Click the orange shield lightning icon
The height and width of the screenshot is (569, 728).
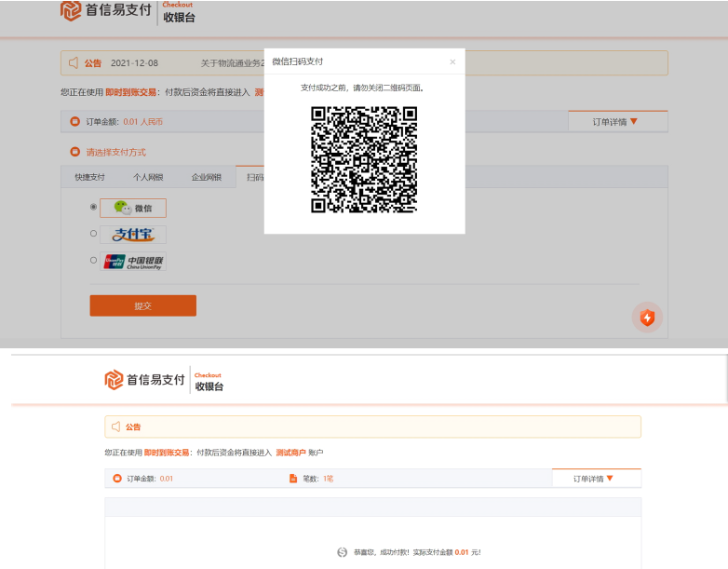(647, 318)
